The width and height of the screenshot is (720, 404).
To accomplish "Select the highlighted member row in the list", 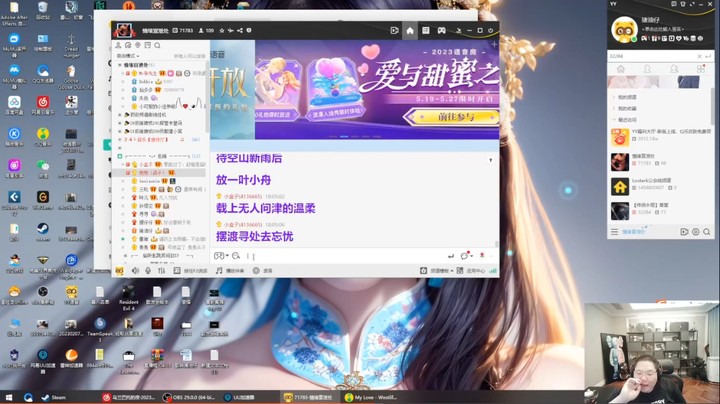I will point(159,173).
